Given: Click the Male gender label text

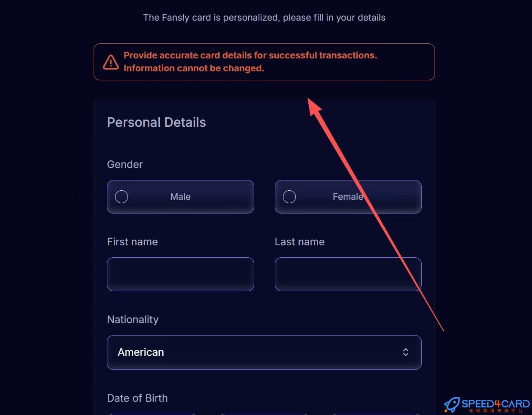Looking at the screenshot, I should click(180, 197).
